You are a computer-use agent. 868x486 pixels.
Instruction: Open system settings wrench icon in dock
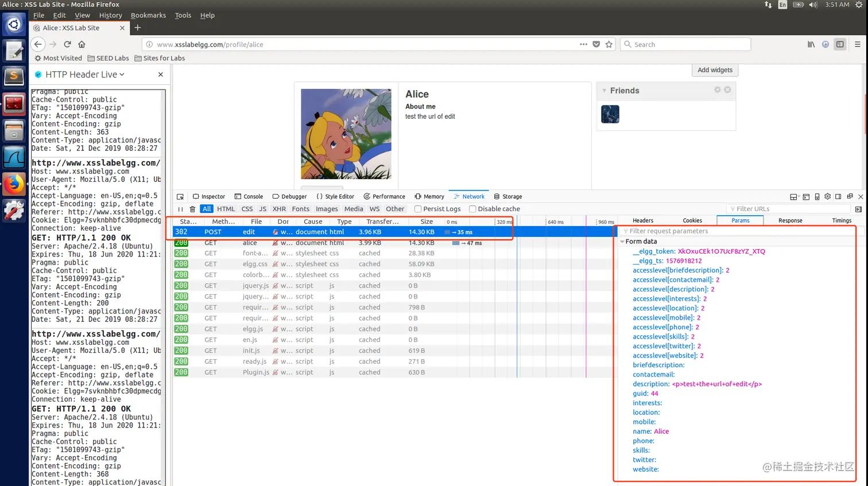(14, 211)
